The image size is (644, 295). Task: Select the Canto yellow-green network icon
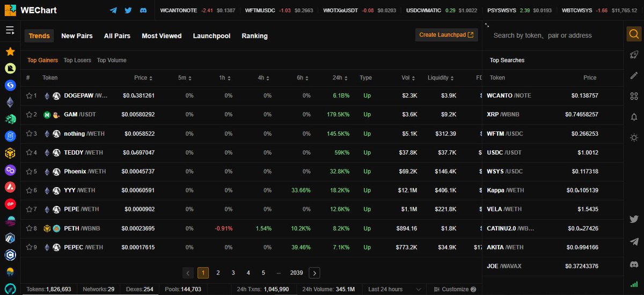[x=10, y=68]
